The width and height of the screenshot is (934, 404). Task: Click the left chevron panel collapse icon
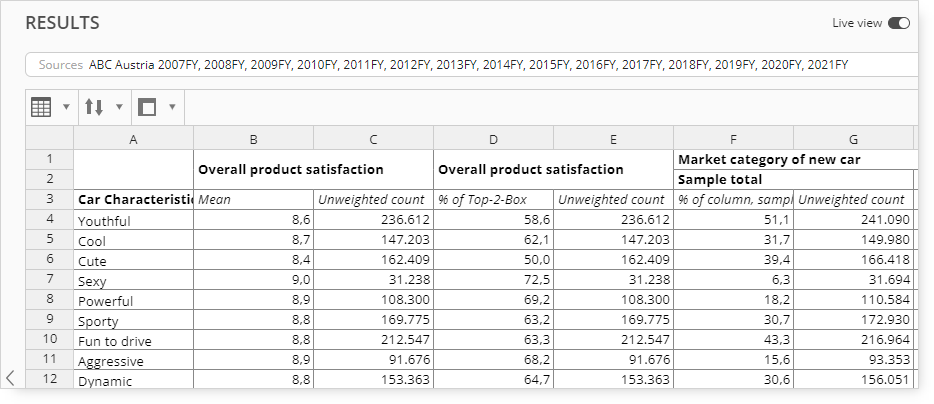pos(10,377)
